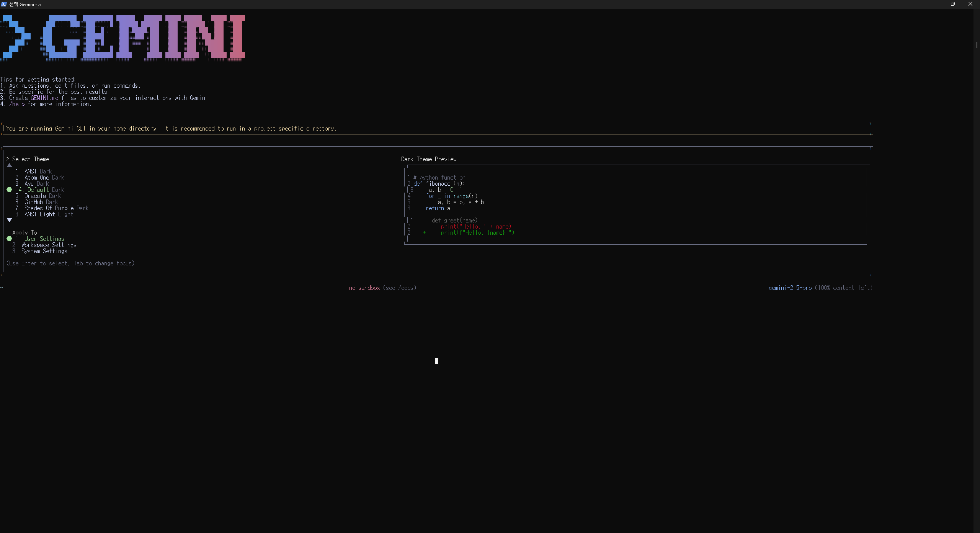The height and width of the screenshot is (533, 980).
Task: Click the vertical scrollbar thumb on right edge
Action: [x=977, y=45]
